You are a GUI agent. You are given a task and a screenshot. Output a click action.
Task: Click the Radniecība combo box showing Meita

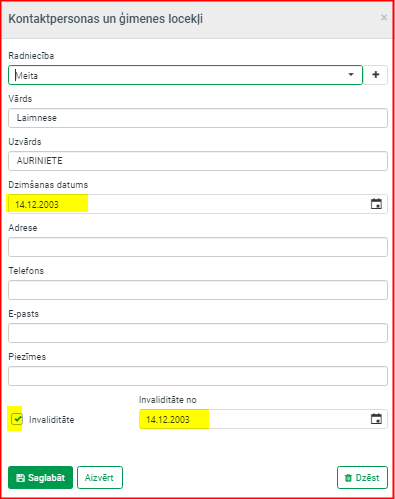click(185, 75)
